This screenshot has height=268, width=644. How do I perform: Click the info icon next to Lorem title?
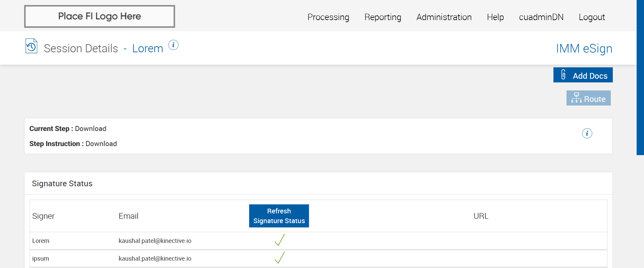[x=173, y=45]
